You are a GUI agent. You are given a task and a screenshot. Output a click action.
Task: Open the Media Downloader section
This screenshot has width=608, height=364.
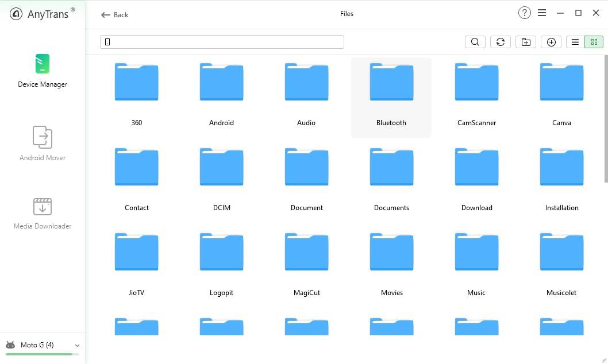coord(43,214)
